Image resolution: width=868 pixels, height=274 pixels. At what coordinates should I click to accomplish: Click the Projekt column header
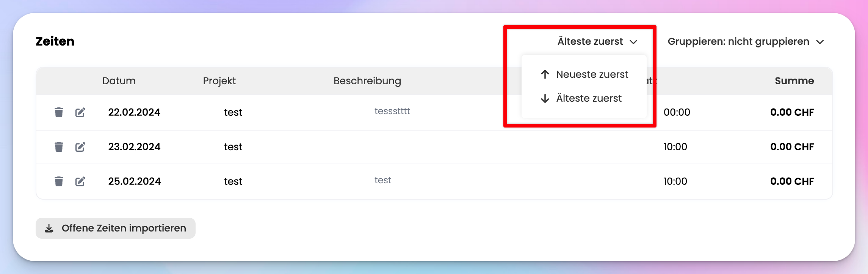pyautogui.click(x=219, y=81)
